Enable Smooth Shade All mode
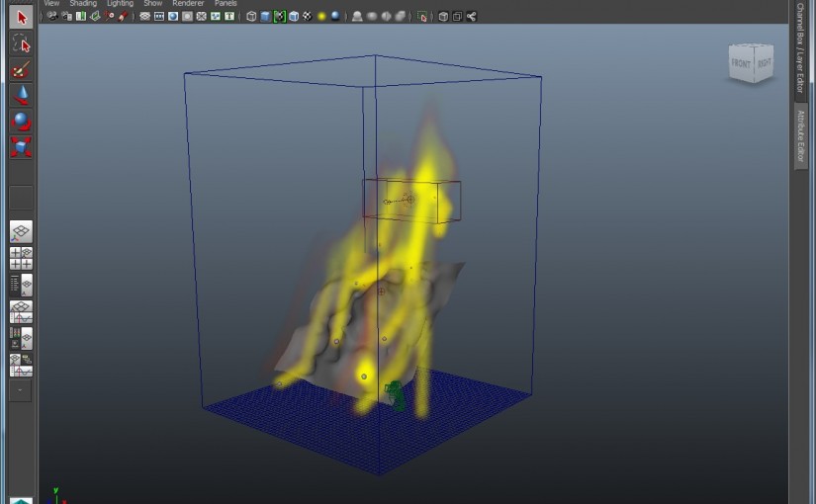The image size is (816, 504). pos(265,16)
